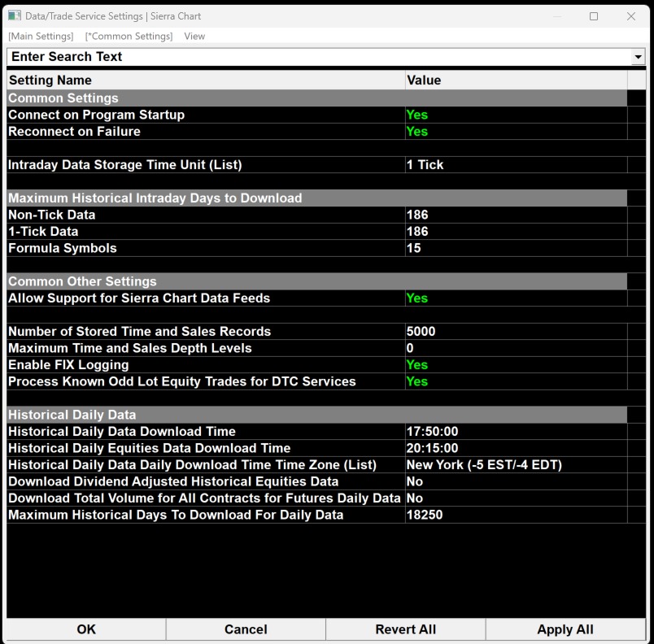The width and height of the screenshot is (654, 644).
Task: Select Historical Daily Data Daily Download Time Zone name
Action: pyautogui.click(x=206, y=465)
